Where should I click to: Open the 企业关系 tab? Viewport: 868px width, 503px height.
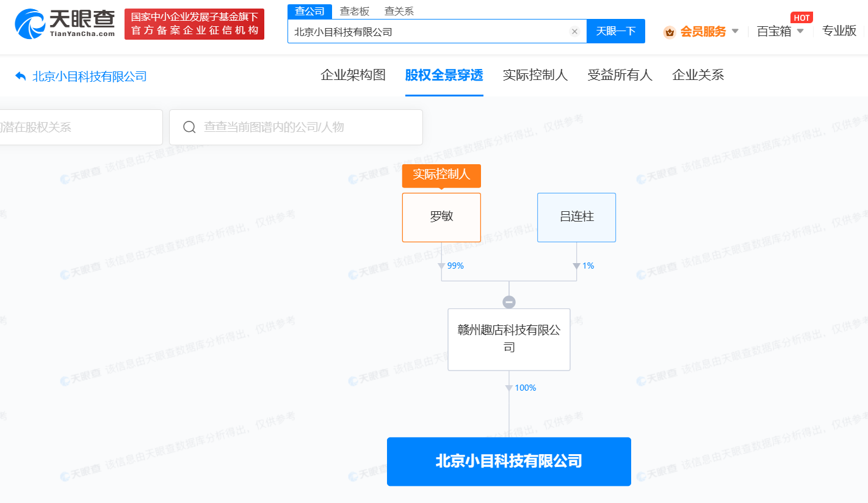(x=698, y=75)
